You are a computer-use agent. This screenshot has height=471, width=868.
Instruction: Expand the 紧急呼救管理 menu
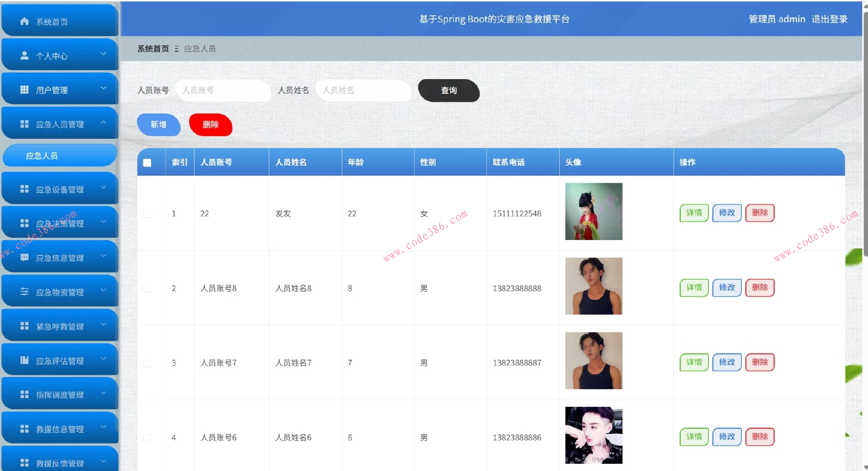tap(59, 326)
